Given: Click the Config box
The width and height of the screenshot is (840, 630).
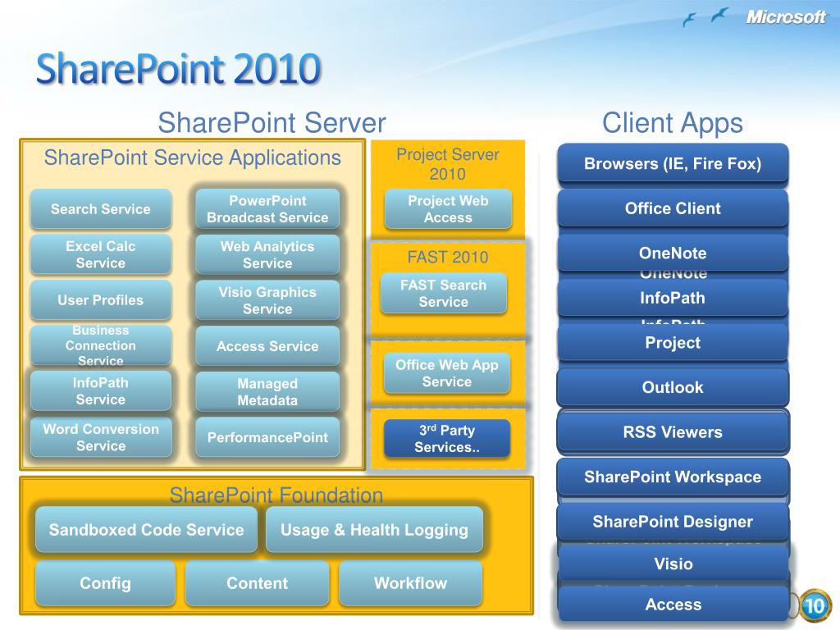Looking at the screenshot, I should point(105,583).
